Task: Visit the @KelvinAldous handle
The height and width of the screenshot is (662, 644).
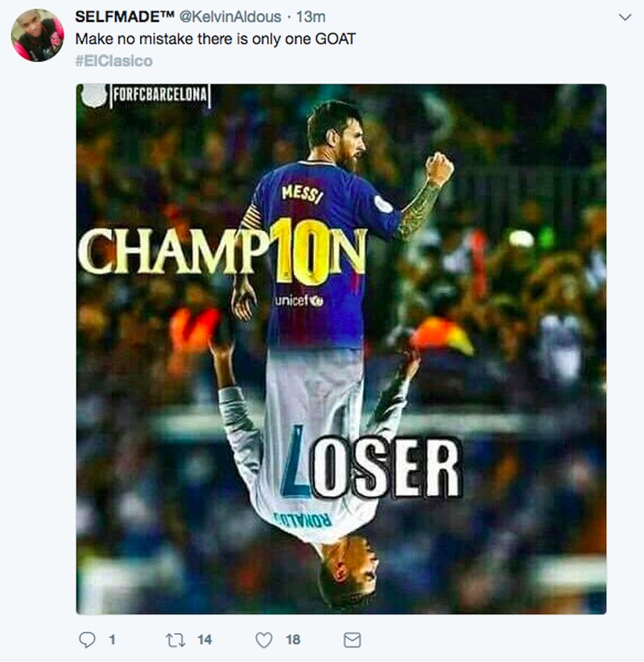Action: 235,17
